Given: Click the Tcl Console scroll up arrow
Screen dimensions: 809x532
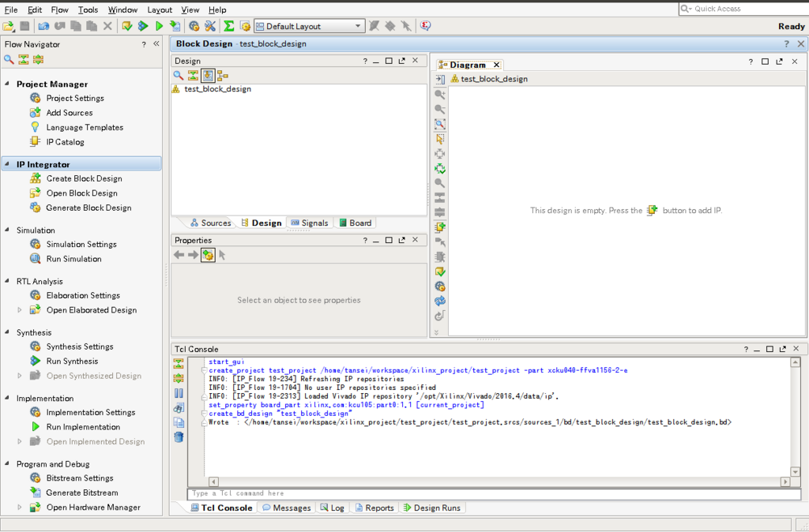Looking at the screenshot, I should pos(795,362).
